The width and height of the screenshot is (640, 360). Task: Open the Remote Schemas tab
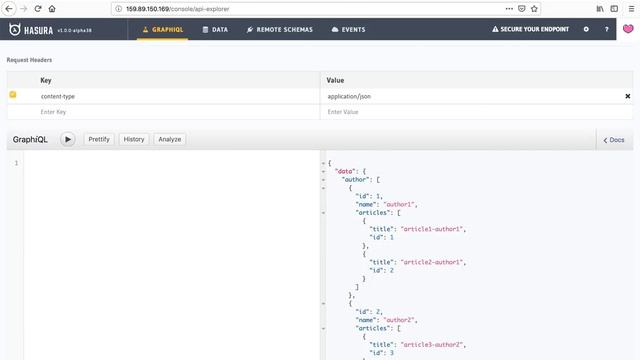click(280, 29)
